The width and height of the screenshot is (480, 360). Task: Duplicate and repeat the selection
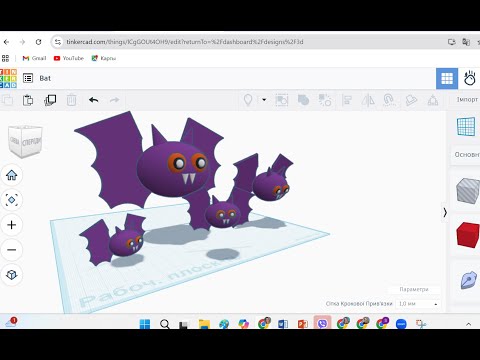(x=50, y=100)
